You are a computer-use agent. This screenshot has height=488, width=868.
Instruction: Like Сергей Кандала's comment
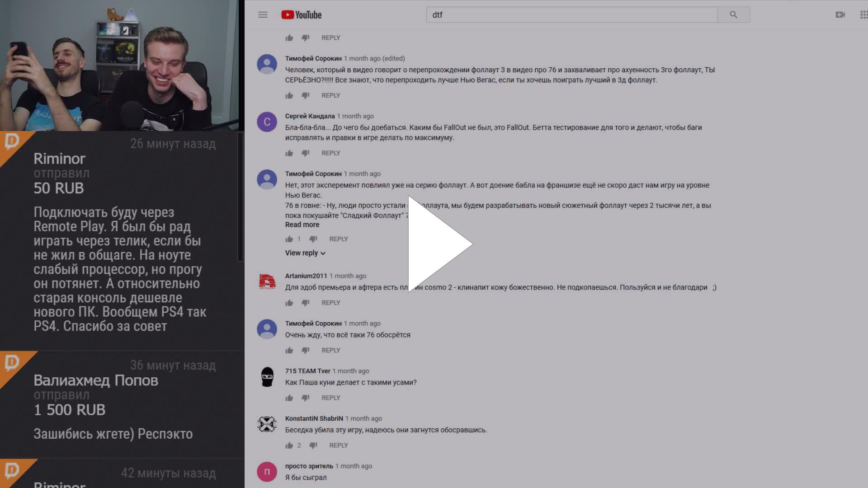pyautogui.click(x=289, y=153)
